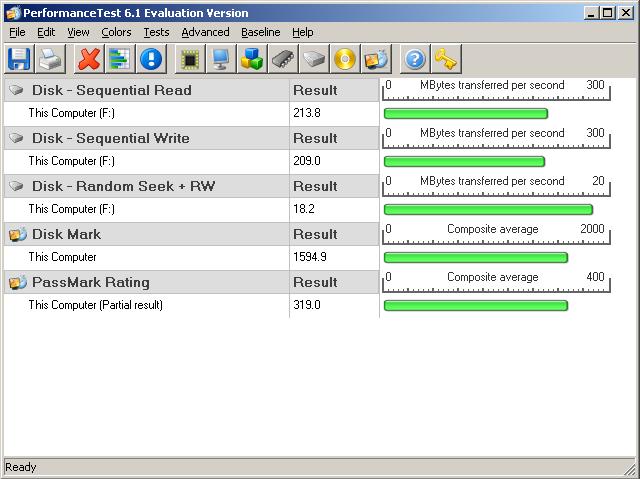Minimize the PerformanceTest window
The image size is (640, 479).
coord(591,13)
